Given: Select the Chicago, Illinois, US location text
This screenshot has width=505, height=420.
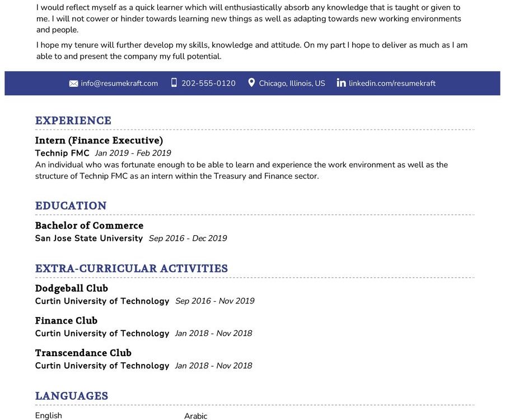Looking at the screenshot, I should 292,83.
